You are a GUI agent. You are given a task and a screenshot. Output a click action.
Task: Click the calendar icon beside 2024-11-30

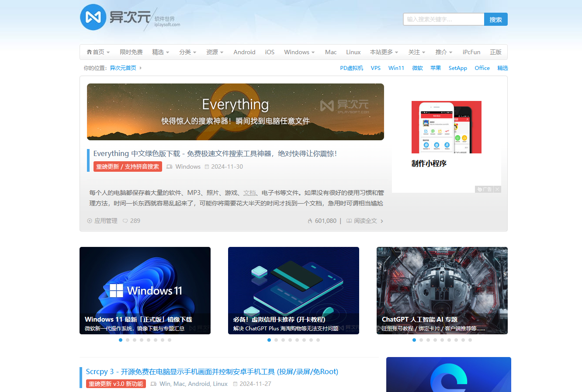[207, 167]
